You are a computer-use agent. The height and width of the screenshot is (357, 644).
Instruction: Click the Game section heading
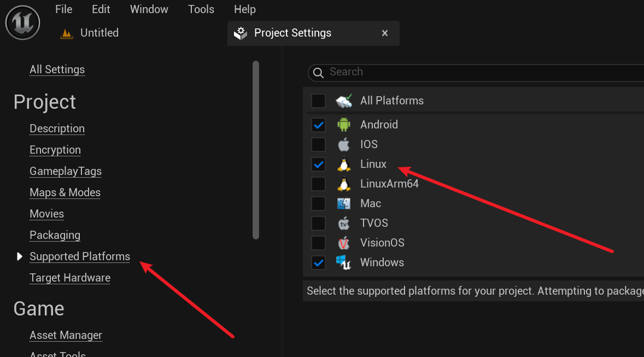39,308
